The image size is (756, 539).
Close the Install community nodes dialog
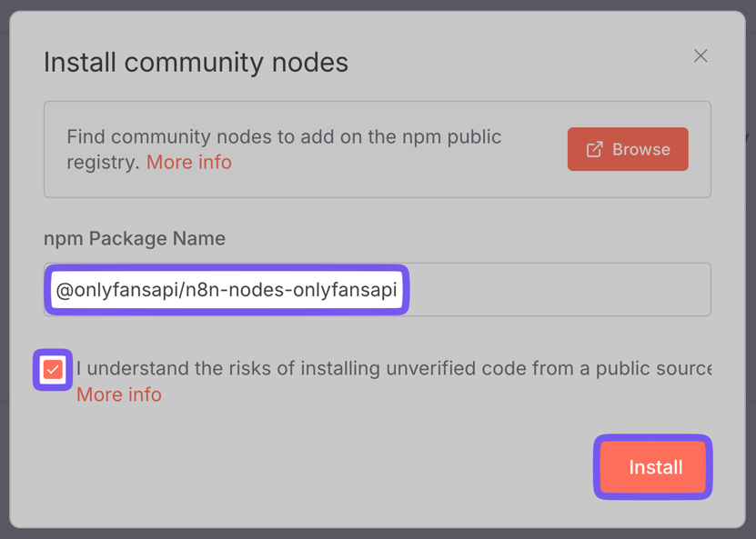(701, 56)
